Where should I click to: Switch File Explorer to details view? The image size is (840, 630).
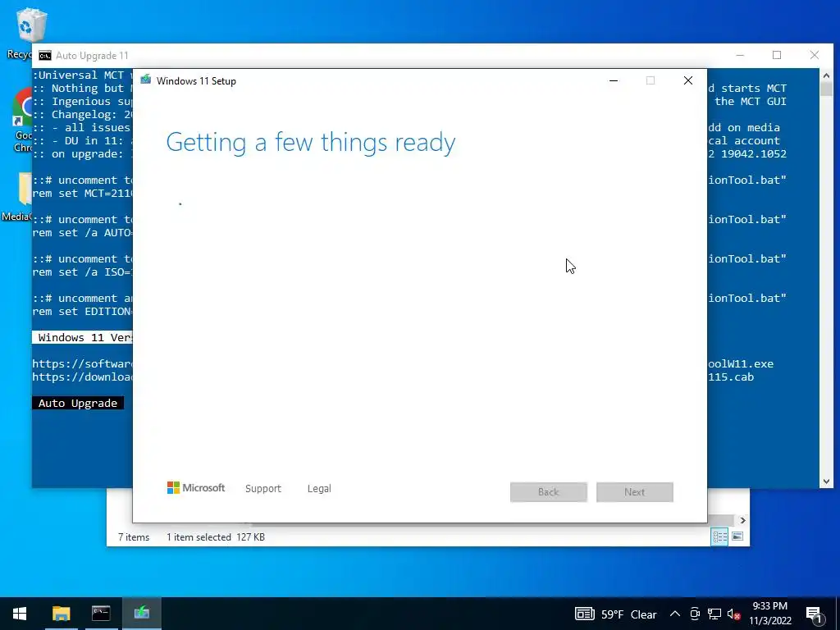(x=719, y=536)
